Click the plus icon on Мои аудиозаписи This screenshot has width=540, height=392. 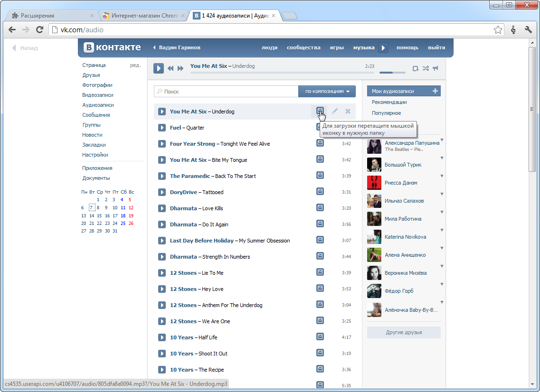click(436, 91)
